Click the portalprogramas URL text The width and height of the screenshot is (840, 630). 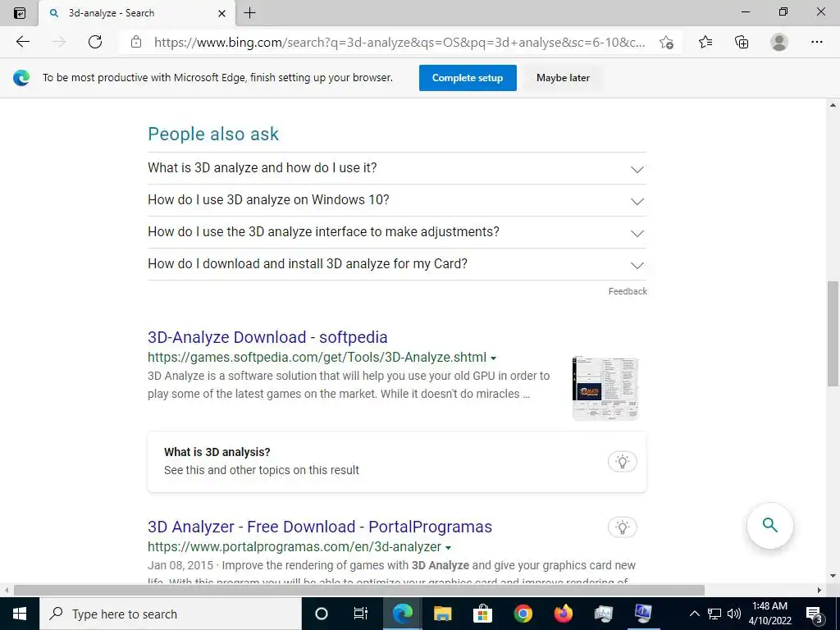(x=294, y=547)
